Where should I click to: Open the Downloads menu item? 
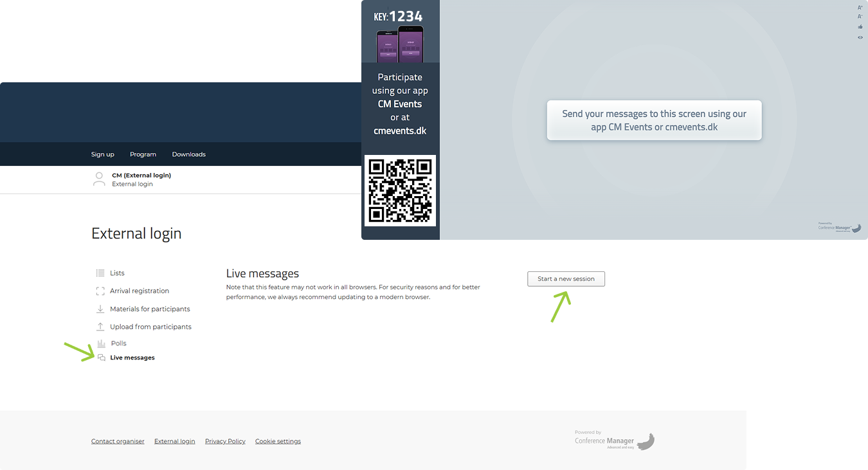click(189, 154)
